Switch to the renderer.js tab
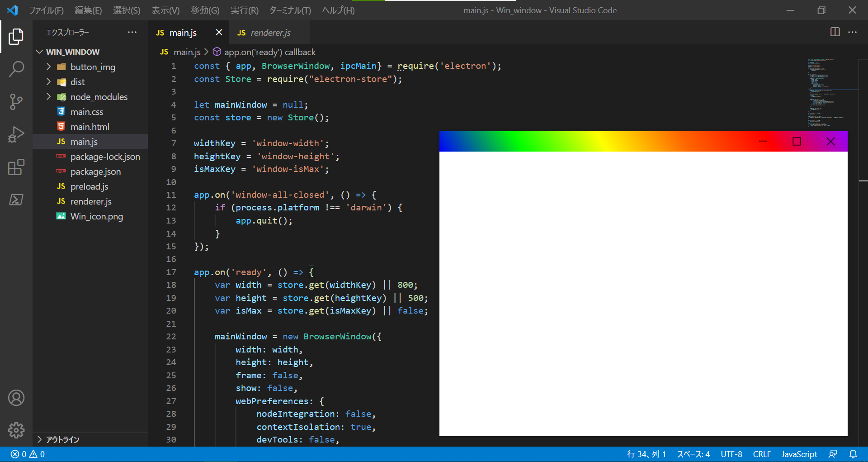868x462 pixels. 269,32
